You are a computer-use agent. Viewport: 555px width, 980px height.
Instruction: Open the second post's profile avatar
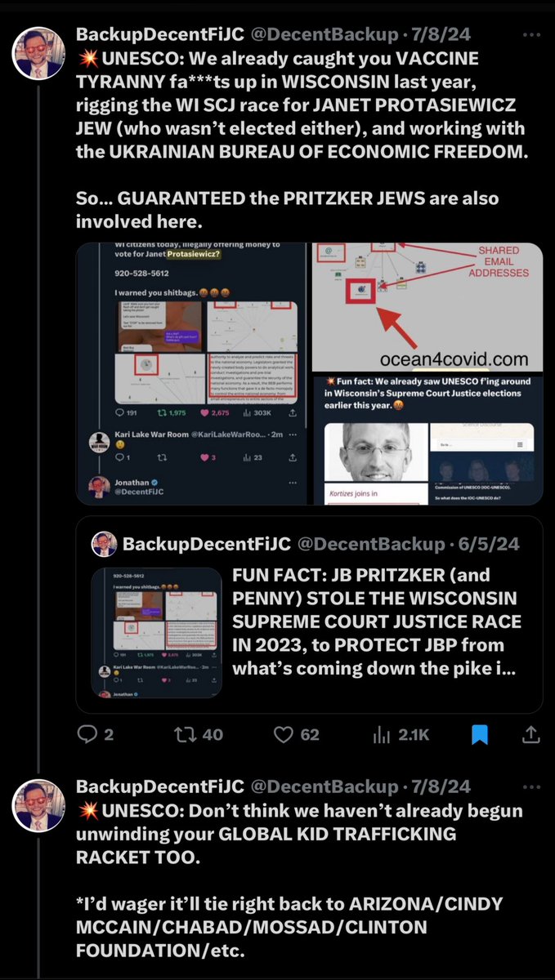(x=38, y=804)
